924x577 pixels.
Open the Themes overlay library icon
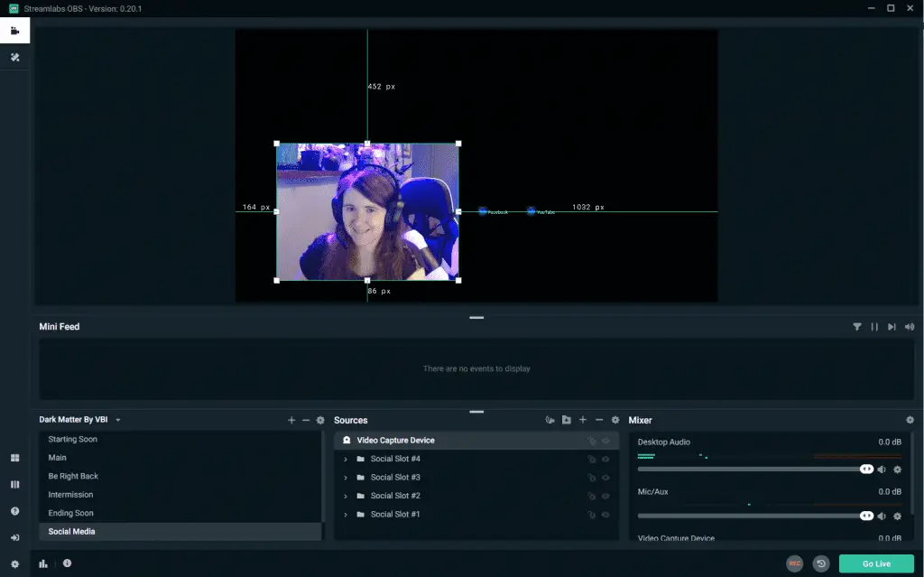coord(14,57)
